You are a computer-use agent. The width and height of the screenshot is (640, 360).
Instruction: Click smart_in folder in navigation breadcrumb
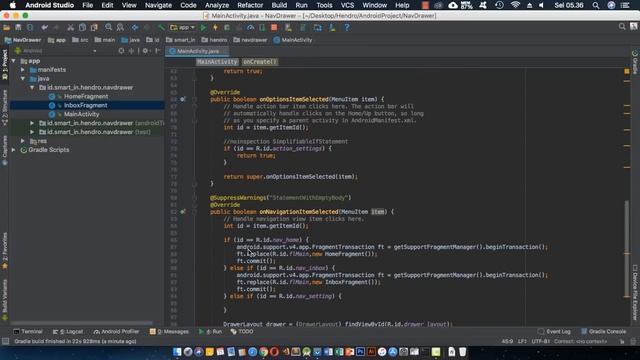click(x=180, y=40)
